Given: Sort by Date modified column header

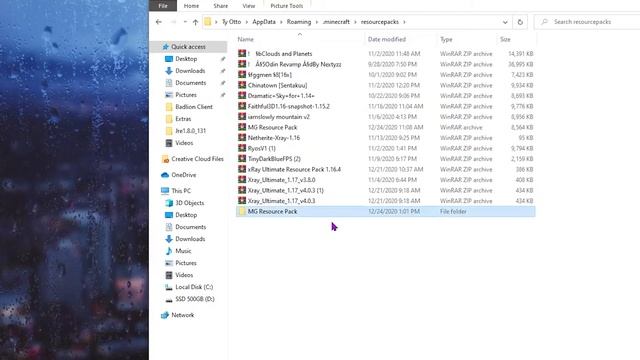Looking at the screenshot, I should click(x=387, y=39).
